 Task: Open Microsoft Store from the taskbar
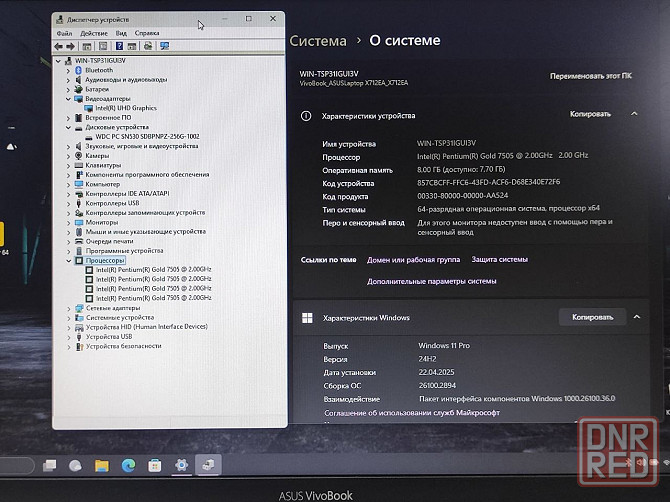pos(155,465)
